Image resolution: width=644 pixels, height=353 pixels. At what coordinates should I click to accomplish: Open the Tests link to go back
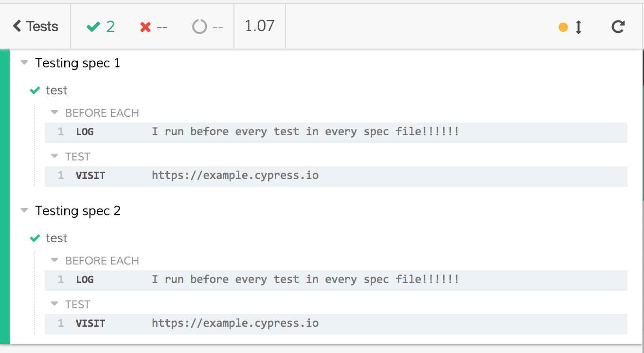(40, 27)
